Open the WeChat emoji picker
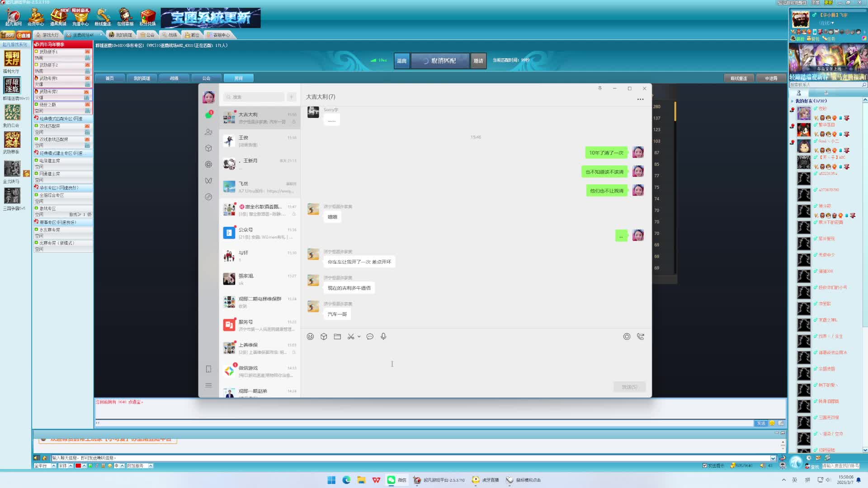Viewport: 868px width, 488px height. pyautogui.click(x=310, y=337)
